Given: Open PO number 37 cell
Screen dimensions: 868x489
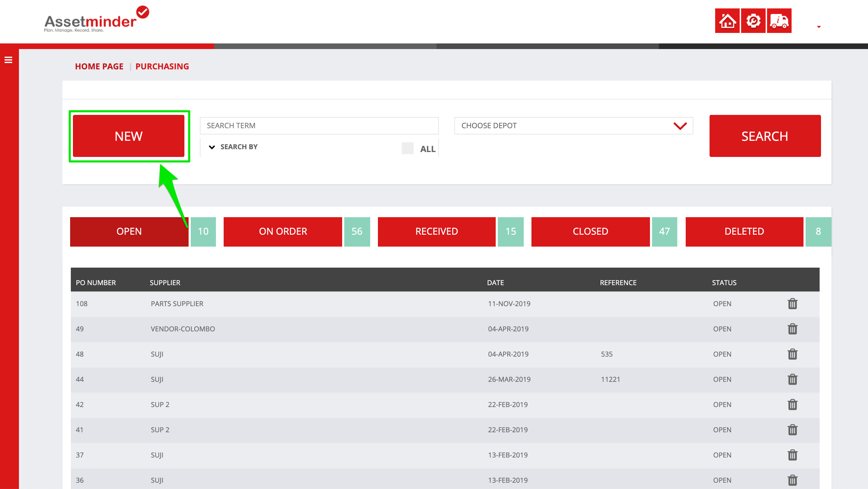Looking at the screenshot, I should (x=80, y=455).
